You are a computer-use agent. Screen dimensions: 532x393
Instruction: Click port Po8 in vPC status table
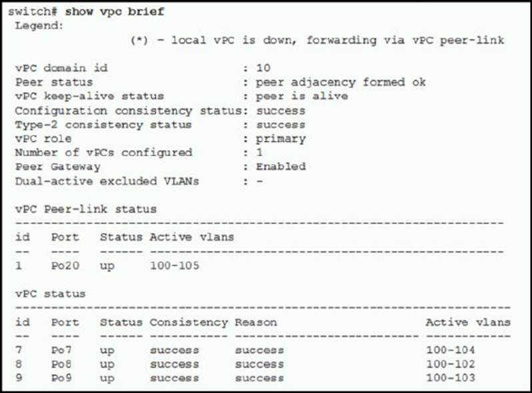click(61, 364)
